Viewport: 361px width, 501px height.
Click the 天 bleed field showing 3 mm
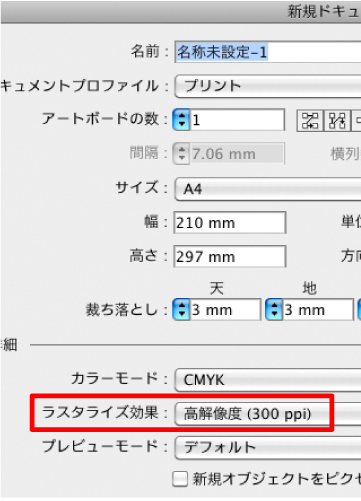(x=225, y=310)
